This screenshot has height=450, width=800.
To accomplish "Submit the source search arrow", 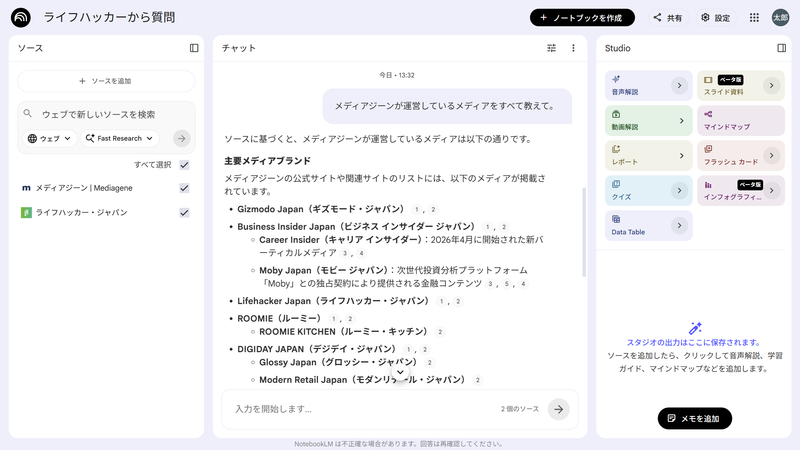I will point(182,138).
